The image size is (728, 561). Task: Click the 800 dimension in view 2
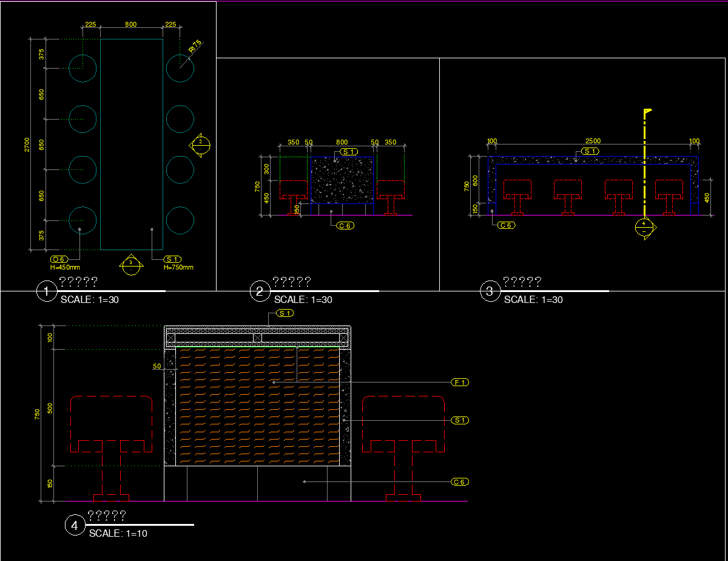tap(342, 143)
